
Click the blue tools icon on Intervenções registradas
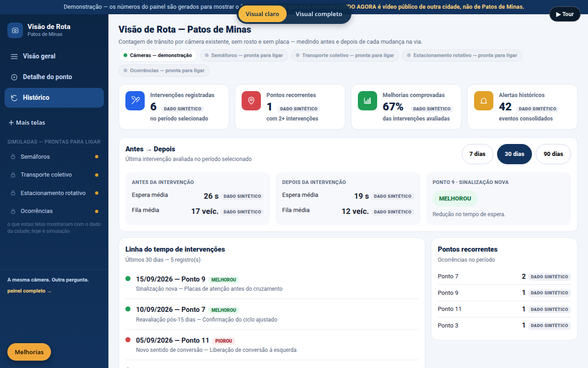(135, 101)
